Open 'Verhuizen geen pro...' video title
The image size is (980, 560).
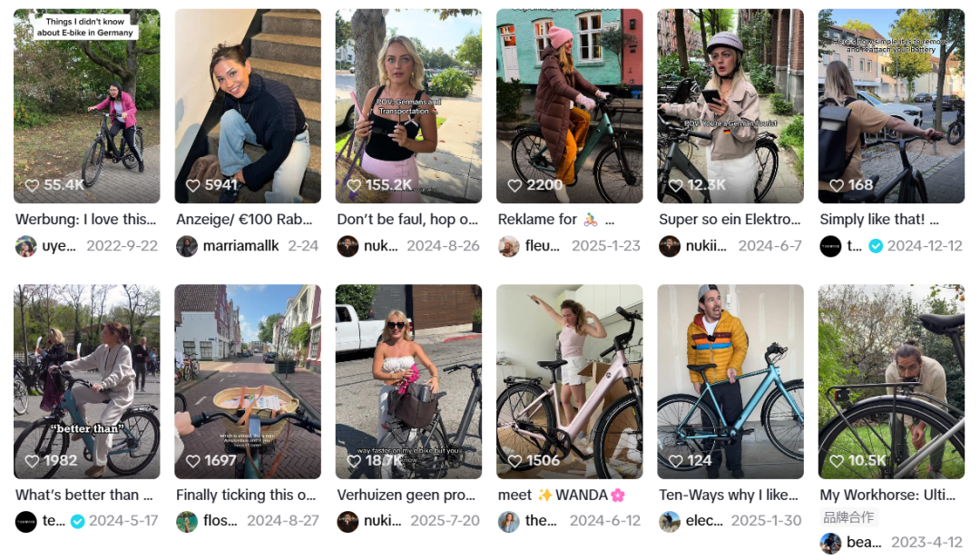tap(407, 495)
